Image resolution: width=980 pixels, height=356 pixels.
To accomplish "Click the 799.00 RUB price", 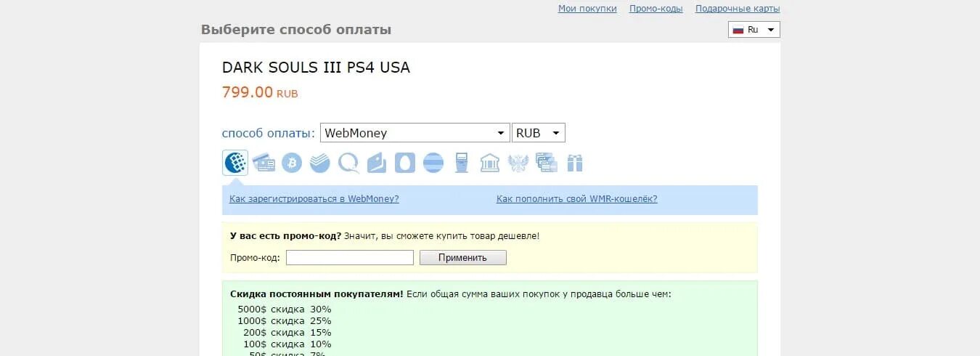I will click(x=260, y=92).
